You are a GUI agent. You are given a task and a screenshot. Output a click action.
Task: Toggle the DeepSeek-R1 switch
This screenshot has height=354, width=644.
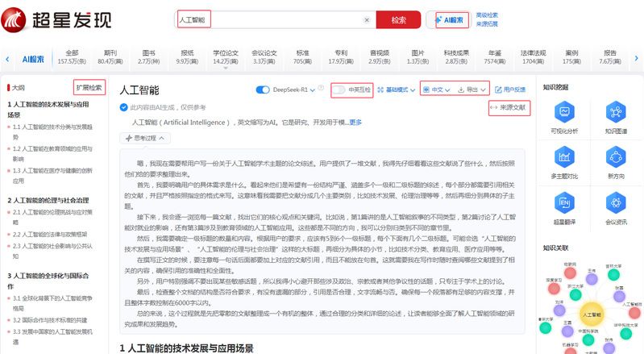click(x=262, y=90)
